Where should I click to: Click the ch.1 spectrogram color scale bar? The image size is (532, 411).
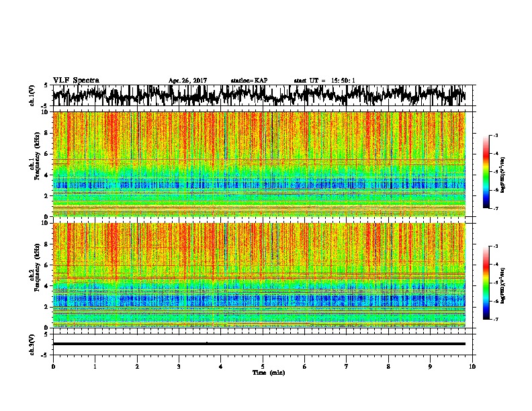[486, 172]
